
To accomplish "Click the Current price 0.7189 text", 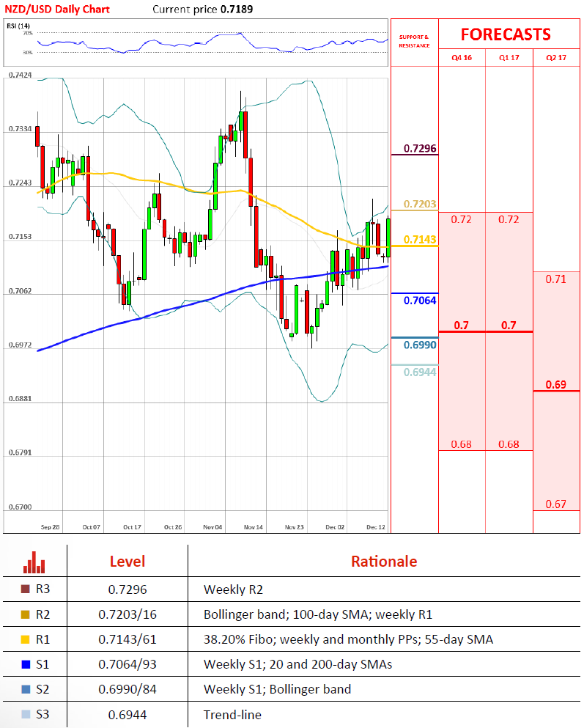I will pos(203,10).
